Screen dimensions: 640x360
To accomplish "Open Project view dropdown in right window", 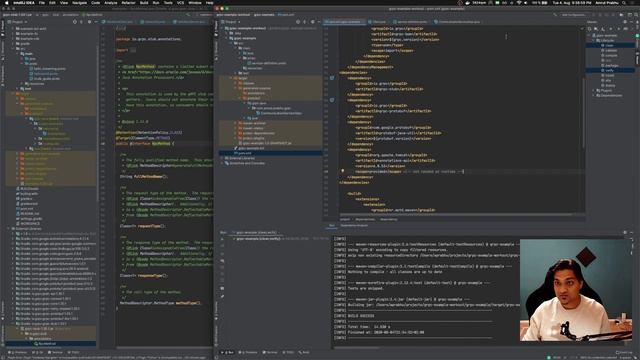I will [231, 22].
